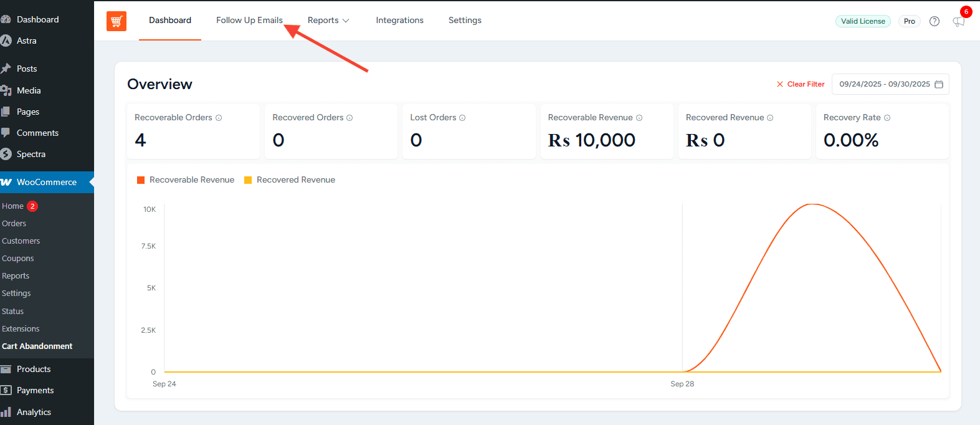The width and height of the screenshot is (980, 425).
Task: Click the info icon beside Recovery Rate
Action: 887,118
